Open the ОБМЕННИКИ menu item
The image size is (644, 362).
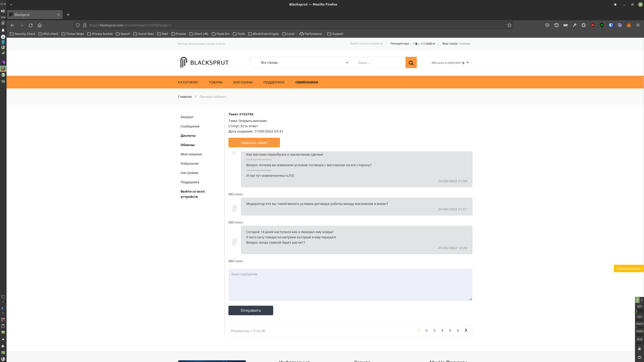(307, 82)
